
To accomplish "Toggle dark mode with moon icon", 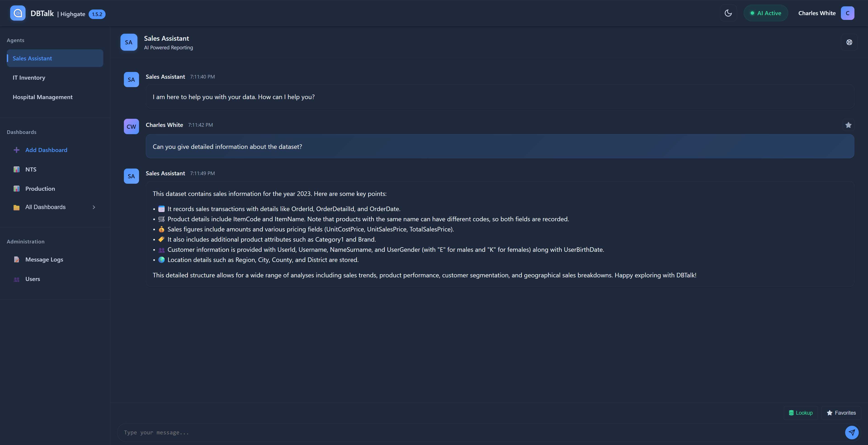I will [728, 13].
